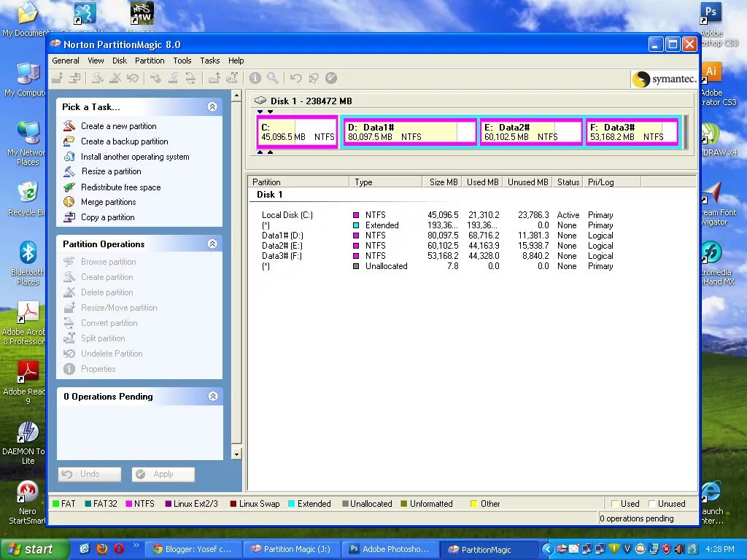
Task: Click Resize/Move partition operation icon
Action: pyautogui.click(x=69, y=308)
